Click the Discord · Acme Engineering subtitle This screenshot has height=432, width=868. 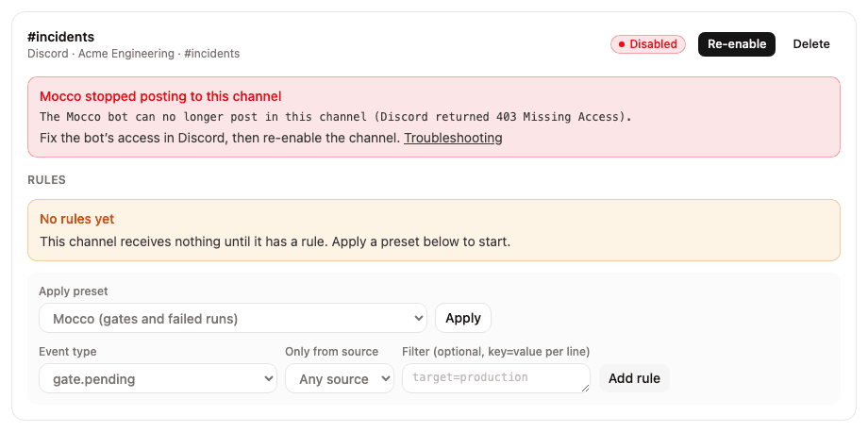[x=133, y=54]
